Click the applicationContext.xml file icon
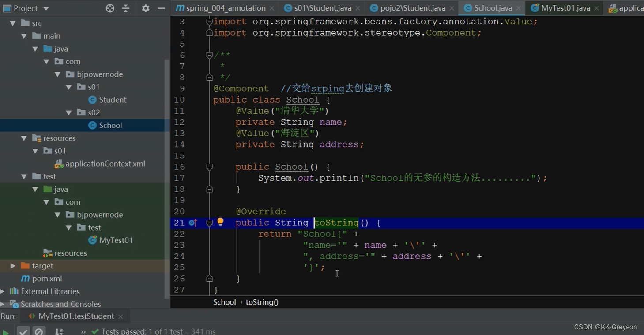 point(59,164)
